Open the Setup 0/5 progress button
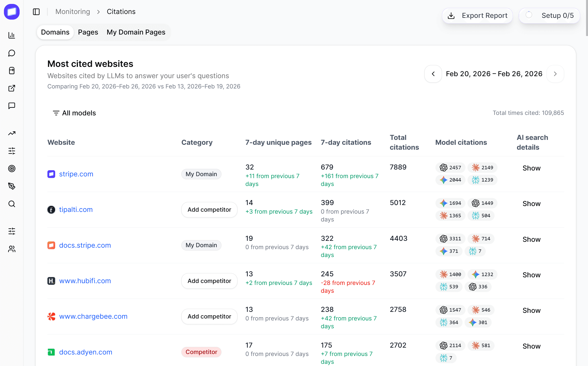The image size is (588, 366). [549, 16]
